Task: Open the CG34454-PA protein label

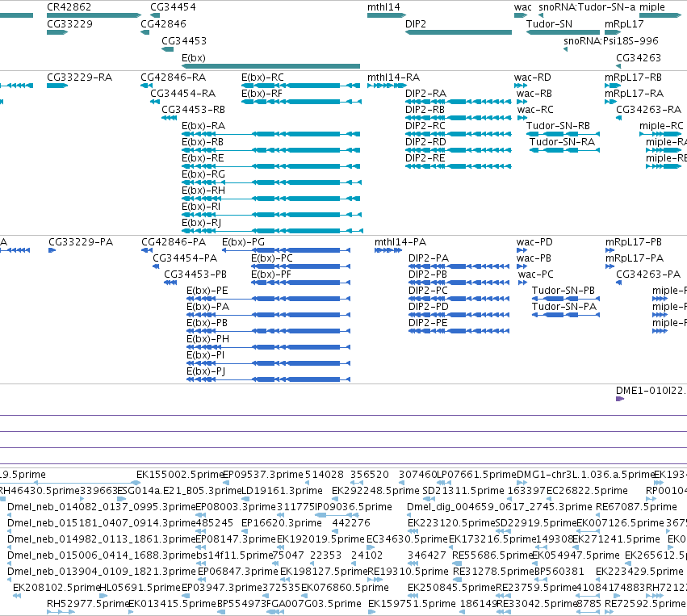Action: coord(185,258)
